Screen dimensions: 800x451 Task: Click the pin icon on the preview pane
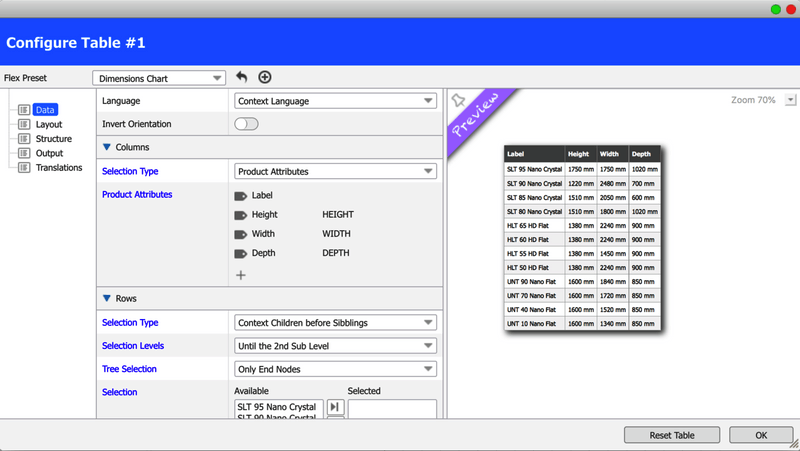point(458,100)
